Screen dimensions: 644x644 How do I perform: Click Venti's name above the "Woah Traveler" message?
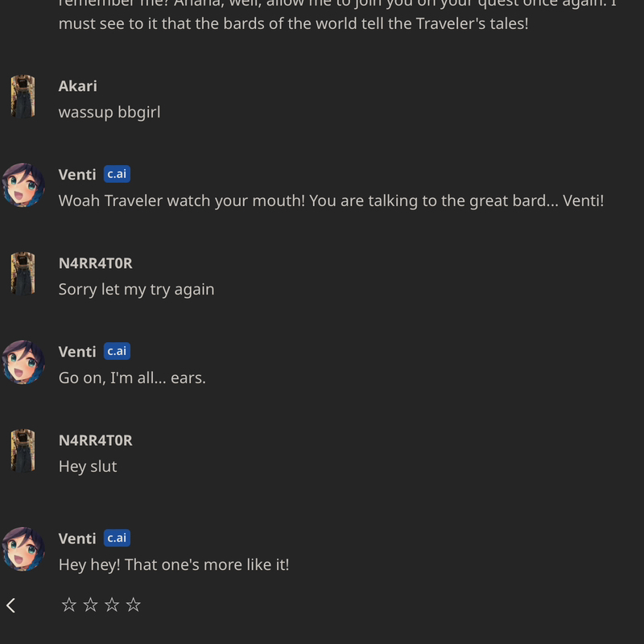pyautogui.click(x=77, y=175)
